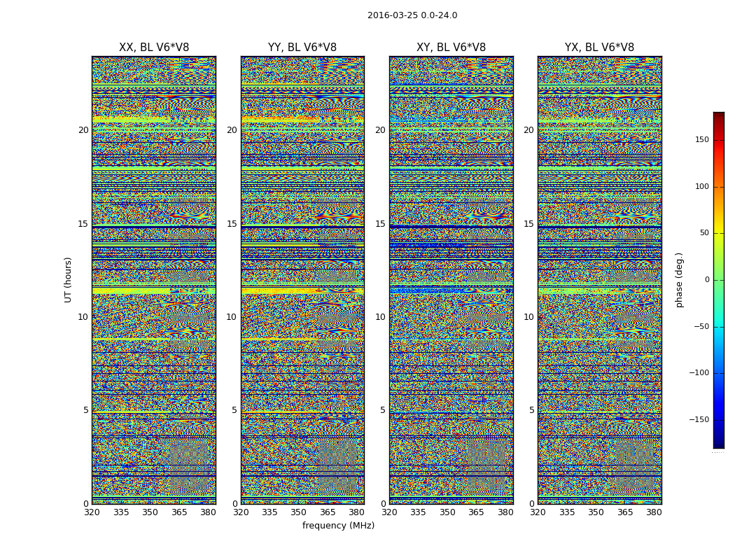
Task: Click the 380 MHz tick under YX plot
Action: [x=654, y=512]
